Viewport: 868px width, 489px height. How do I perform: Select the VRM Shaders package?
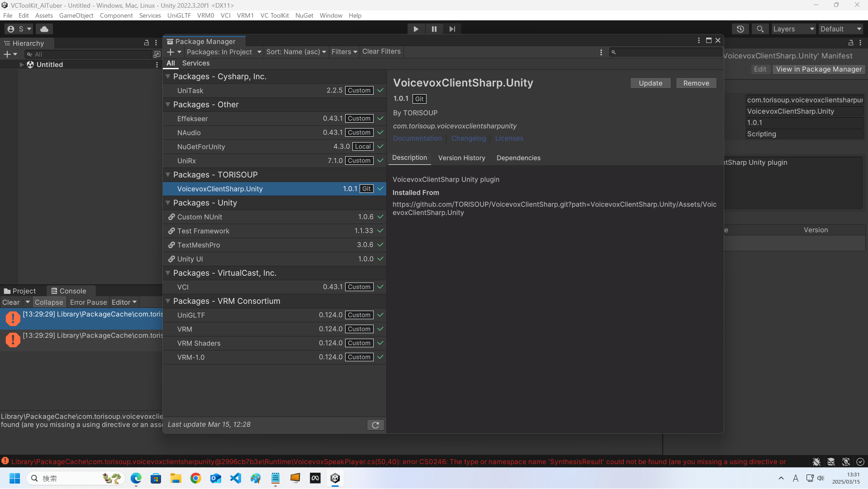tap(275, 343)
